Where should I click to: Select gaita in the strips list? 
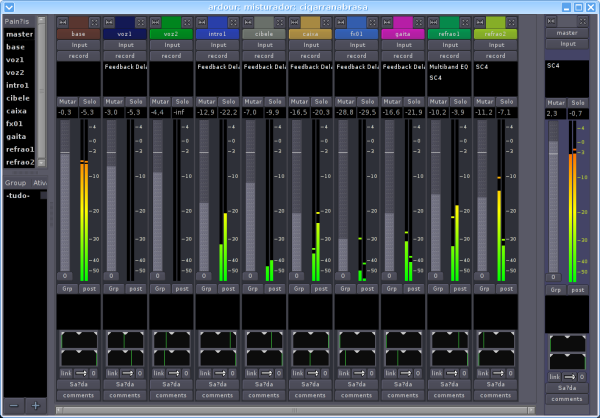pyautogui.click(x=16, y=136)
